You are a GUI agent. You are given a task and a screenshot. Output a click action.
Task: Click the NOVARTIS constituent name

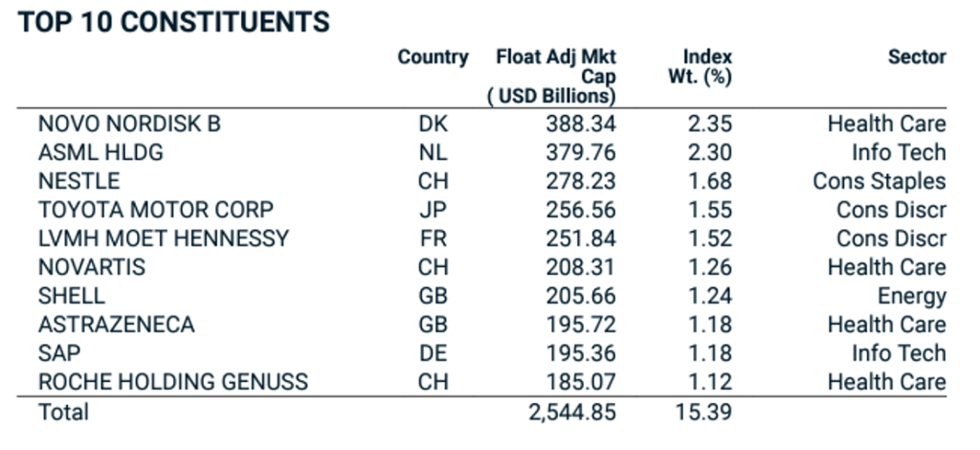[x=92, y=267]
